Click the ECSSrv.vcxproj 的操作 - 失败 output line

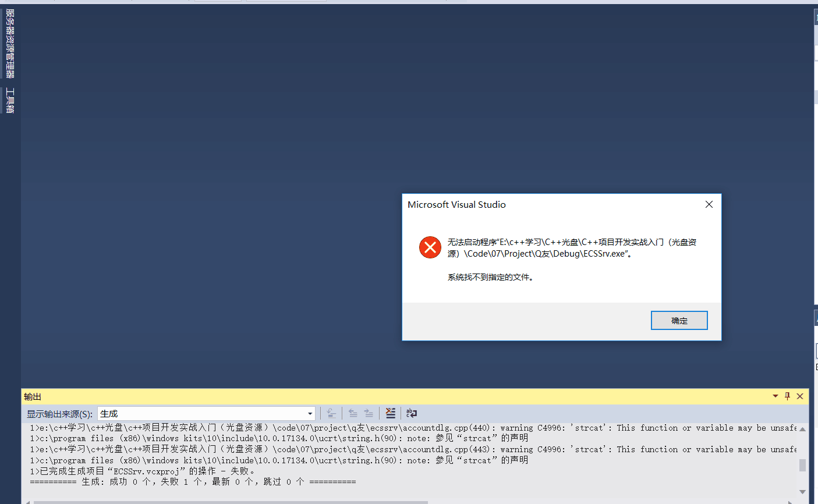[143, 471]
